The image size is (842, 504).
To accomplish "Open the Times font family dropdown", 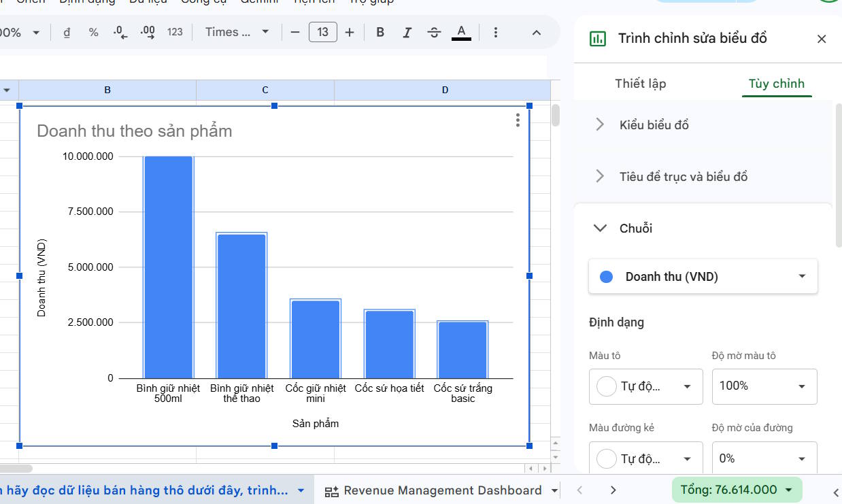I will [x=237, y=32].
